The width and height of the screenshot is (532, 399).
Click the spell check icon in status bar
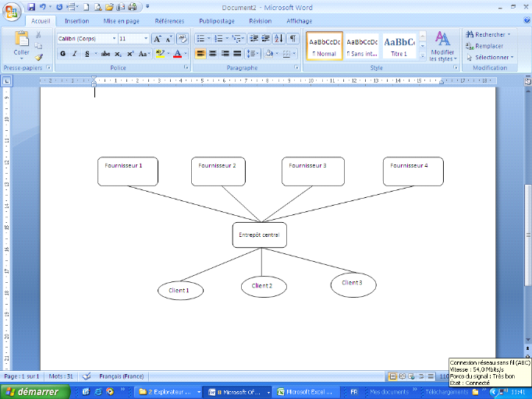87,376
